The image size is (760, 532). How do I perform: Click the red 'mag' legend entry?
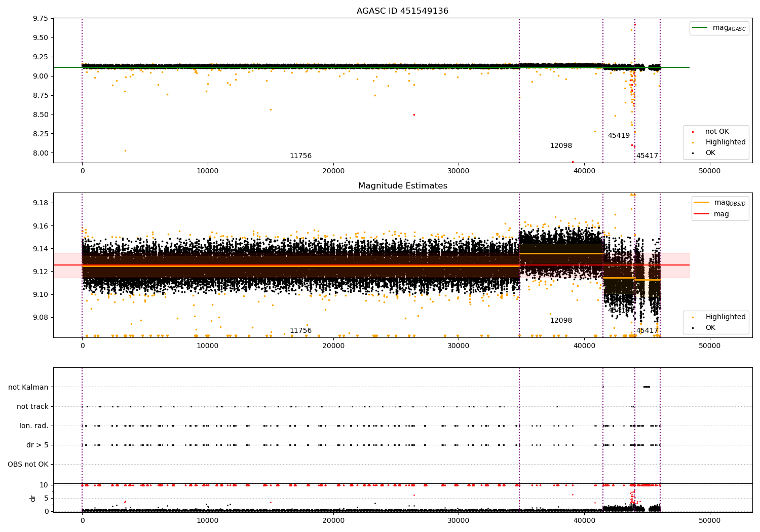tap(721, 214)
